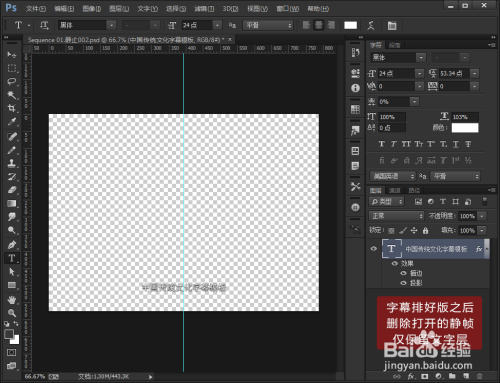Click the vertical scale 100% field

392,117
